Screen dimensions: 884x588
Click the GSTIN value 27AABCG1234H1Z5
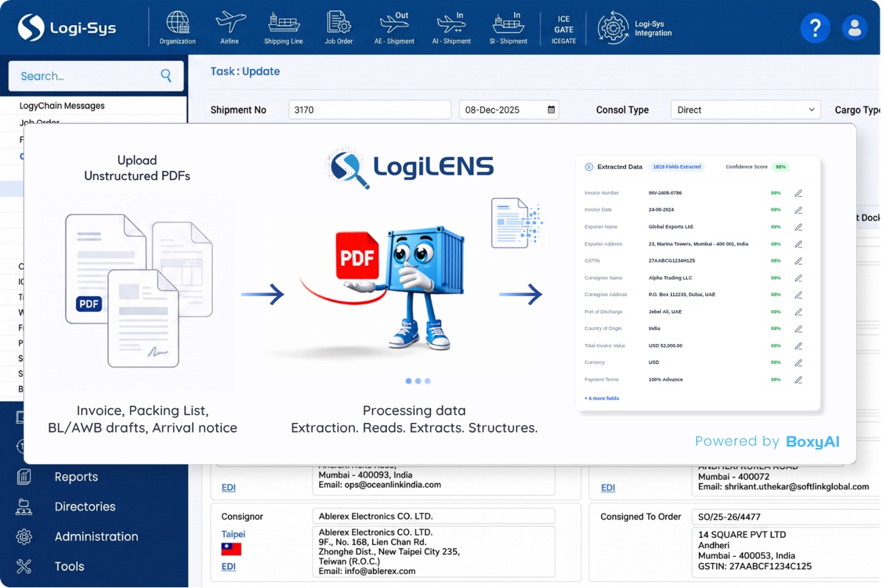coord(672,261)
